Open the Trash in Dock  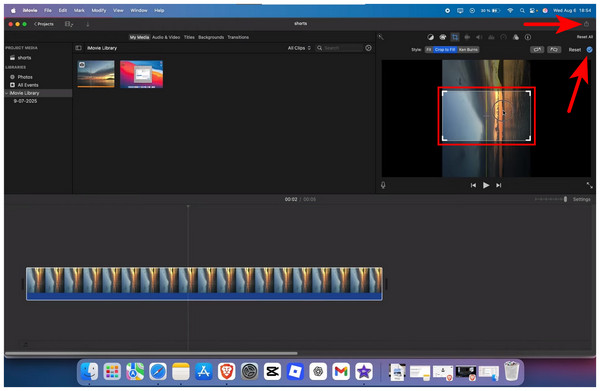511,371
